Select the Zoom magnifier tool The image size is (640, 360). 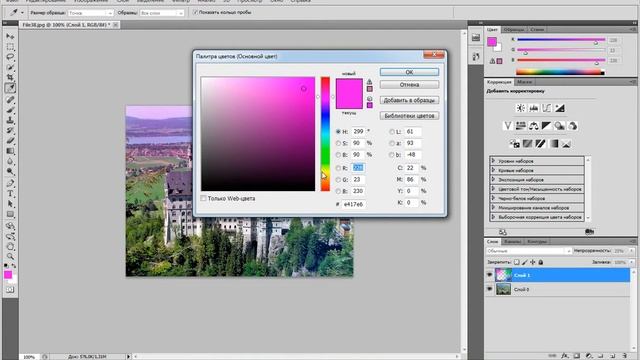(10, 257)
